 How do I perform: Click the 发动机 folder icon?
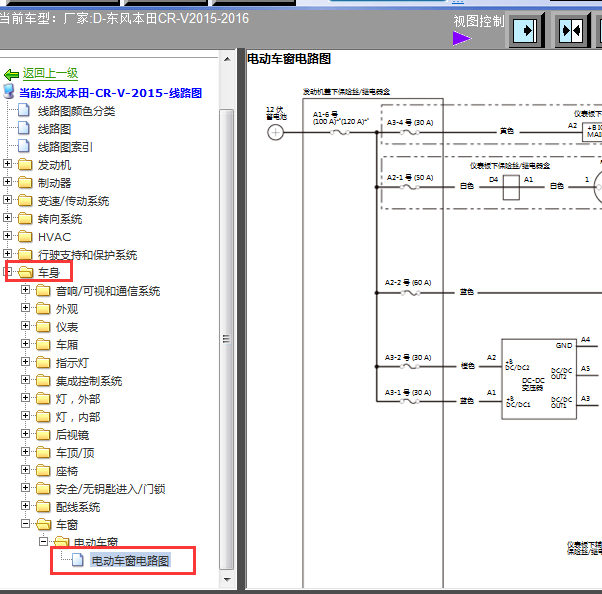[x=25, y=165]
